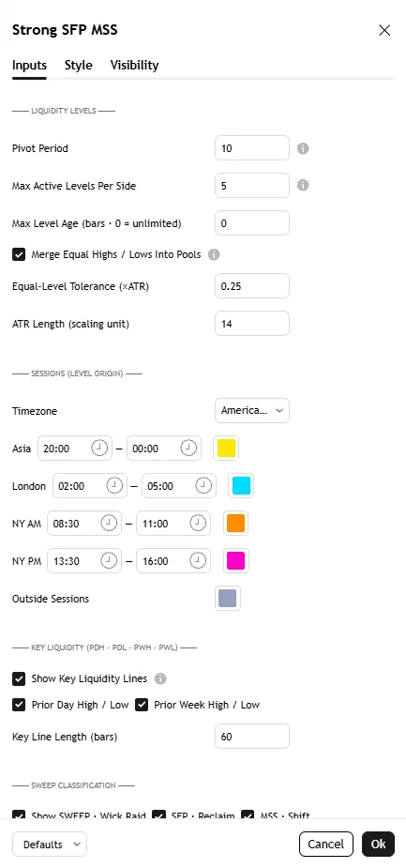Change the NY PM magenta color
Viewport: 406px width, 868px height.
point(235,561)
